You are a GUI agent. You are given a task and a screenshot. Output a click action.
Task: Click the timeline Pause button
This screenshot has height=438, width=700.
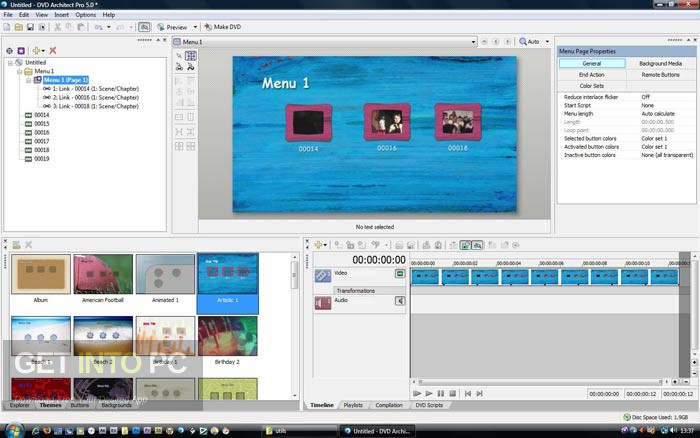click(x=441, y=393)
